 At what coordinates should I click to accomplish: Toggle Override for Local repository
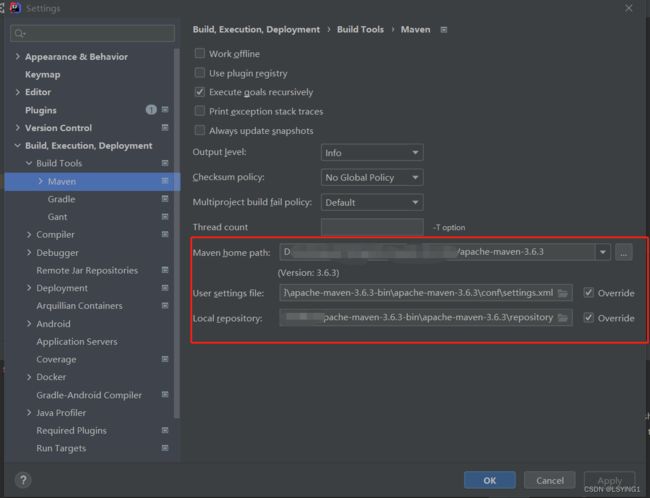[x=589, y=318]
